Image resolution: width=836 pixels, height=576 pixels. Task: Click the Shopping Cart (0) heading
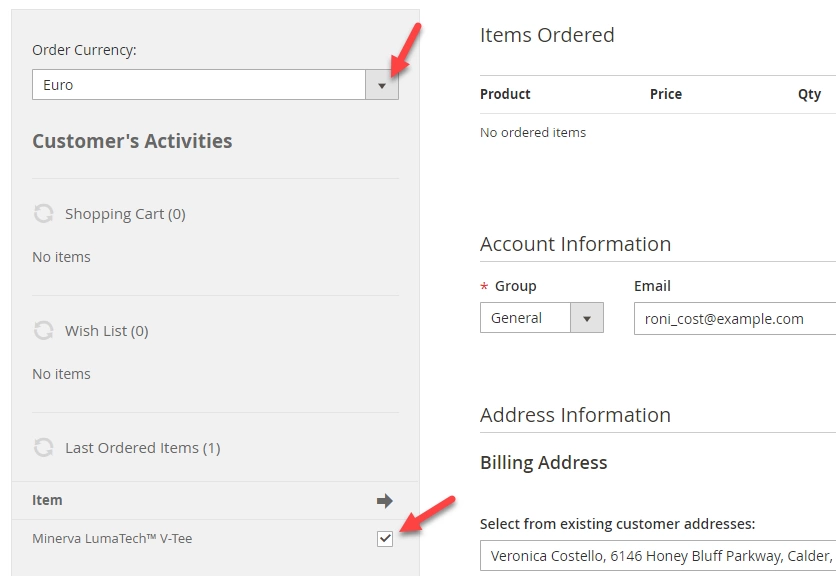(x=125, y=214)
